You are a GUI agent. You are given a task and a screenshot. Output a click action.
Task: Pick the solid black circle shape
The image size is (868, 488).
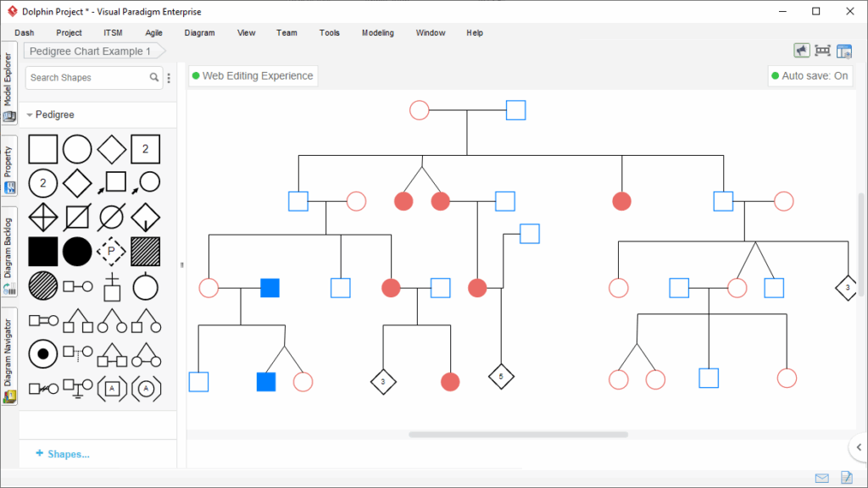77,252
